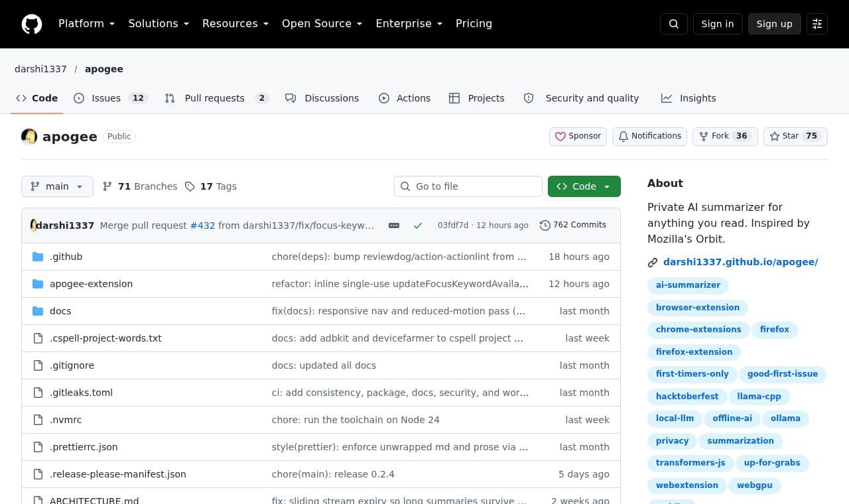Image resolution: width=849 pixels, height=504 pixels.
Task: Fork the apogee repository
Action: tap(725, 136)
